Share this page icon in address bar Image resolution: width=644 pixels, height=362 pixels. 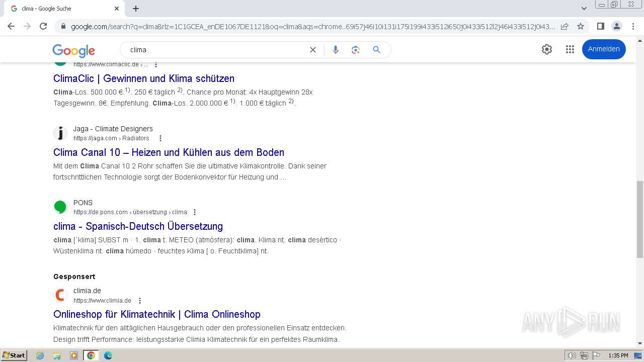(565, 26)
